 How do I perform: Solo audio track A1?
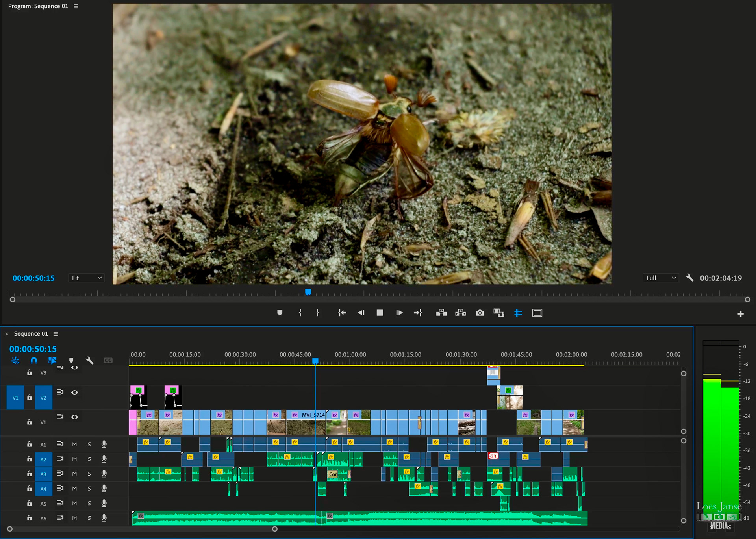pyautogui.click(x=89, y=444)
